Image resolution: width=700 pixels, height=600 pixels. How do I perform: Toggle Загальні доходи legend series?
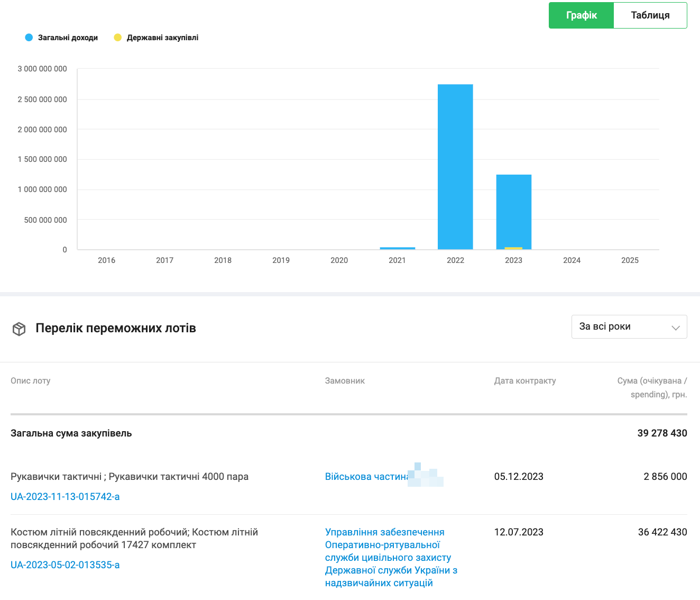point(61,38)
